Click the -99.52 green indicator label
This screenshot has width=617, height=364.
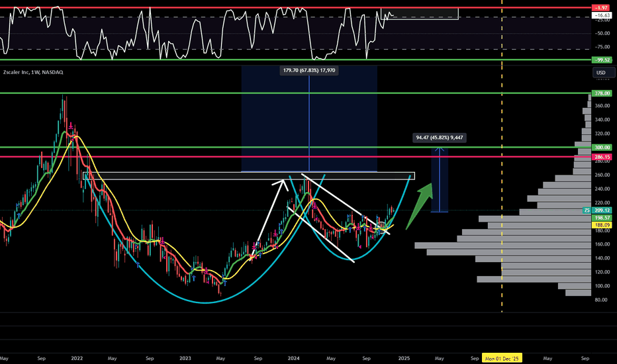(602, 60)
